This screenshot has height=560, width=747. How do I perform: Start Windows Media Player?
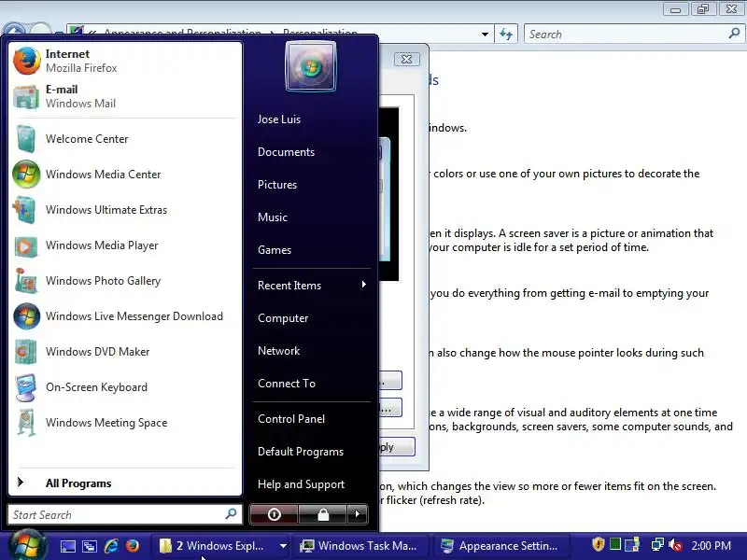pos(125,245)
